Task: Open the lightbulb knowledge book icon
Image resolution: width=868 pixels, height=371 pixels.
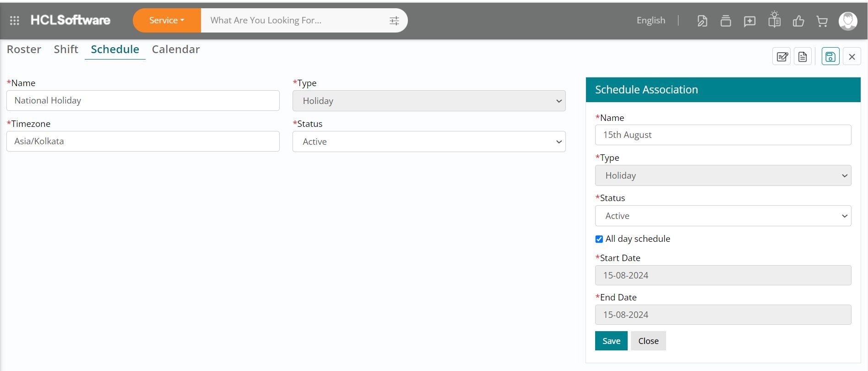Action: coord(774,21)
